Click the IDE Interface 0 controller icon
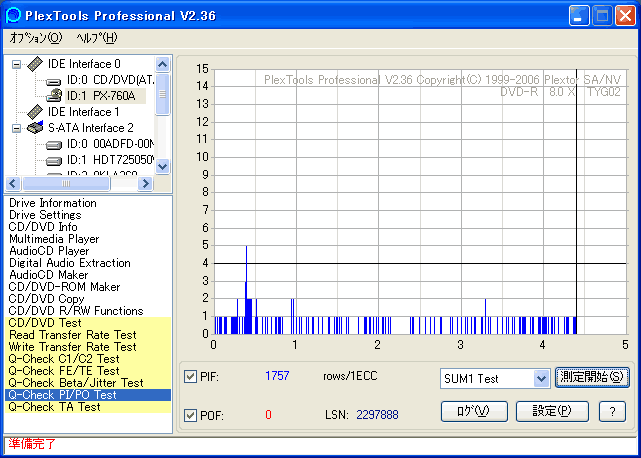The image size is (641, 458). click(x=35, y=64)
